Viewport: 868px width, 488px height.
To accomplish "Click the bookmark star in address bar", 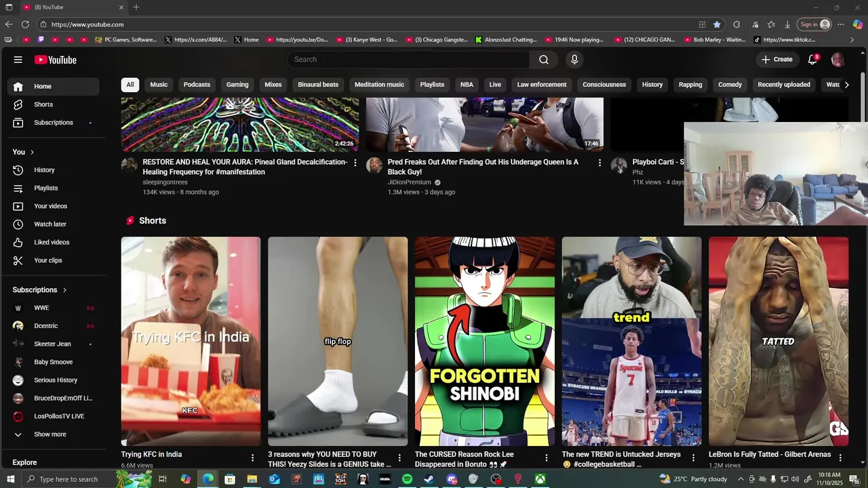I will 717,24.
